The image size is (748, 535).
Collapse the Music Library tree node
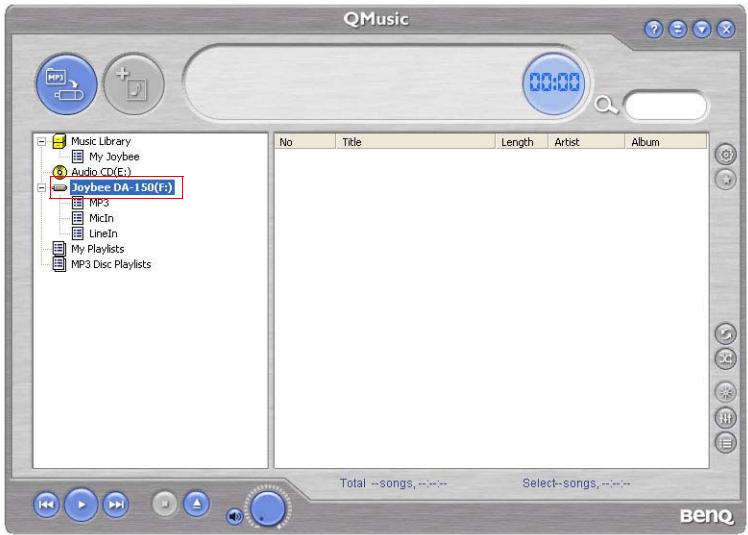pyautogui.click(x=42, y=142)
